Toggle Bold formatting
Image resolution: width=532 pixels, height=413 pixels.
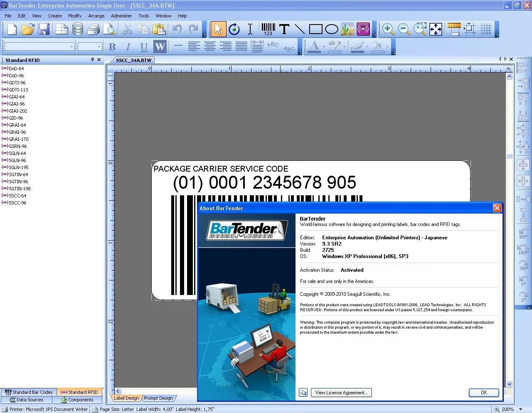[x=112, y=47]
